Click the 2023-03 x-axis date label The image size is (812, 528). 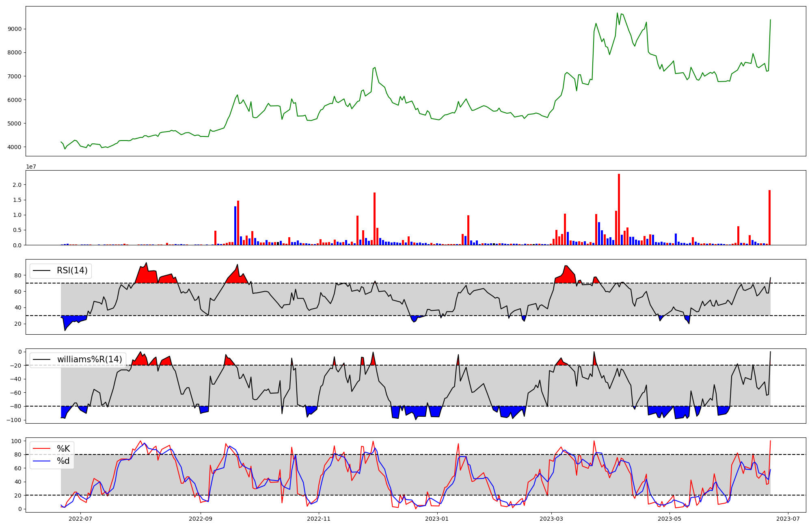point(551,519)
